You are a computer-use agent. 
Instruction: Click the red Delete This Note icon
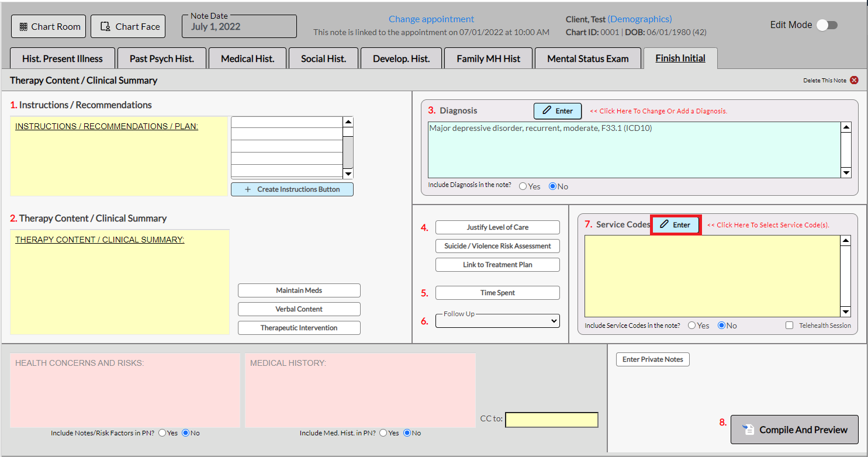coord(854,80)
